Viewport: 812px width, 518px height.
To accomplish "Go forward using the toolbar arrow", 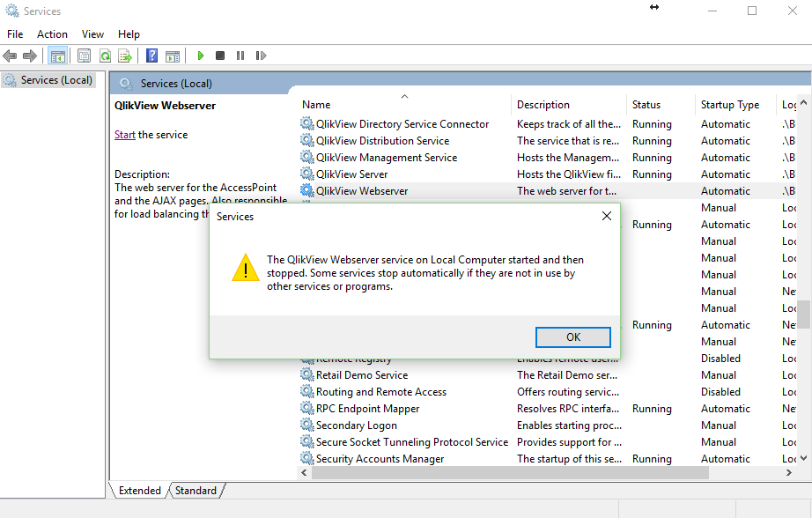I will click(30, 55).
